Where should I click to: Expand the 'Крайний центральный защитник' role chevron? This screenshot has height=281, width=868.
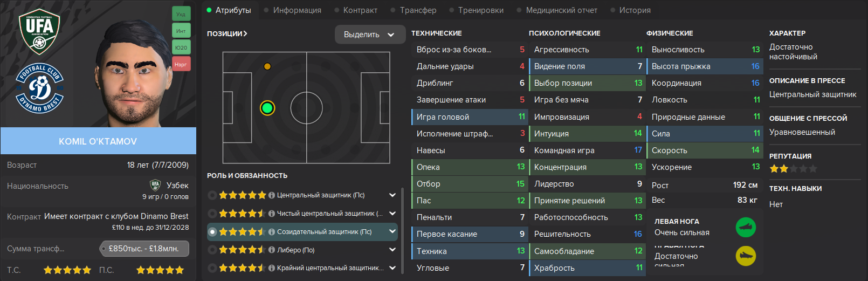392,268
